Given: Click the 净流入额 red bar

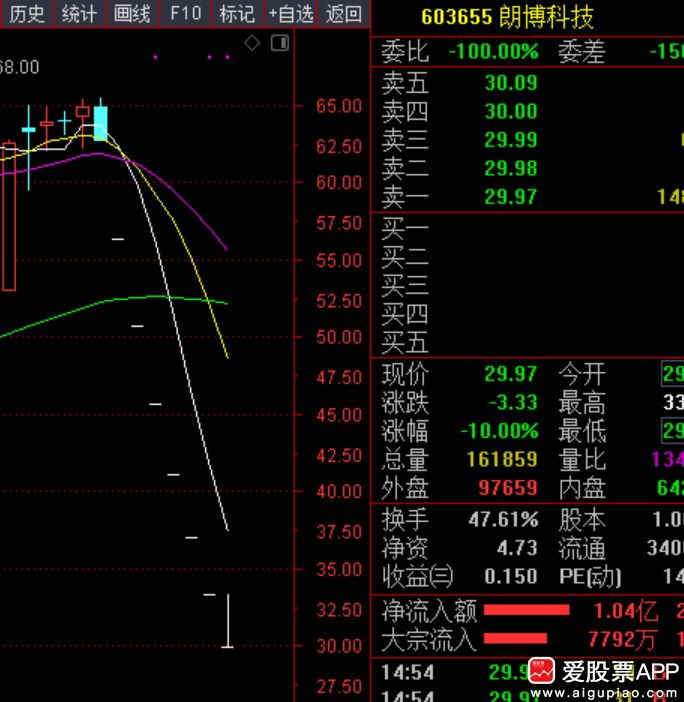Looking at the screenshot, I should pos(526,610).
